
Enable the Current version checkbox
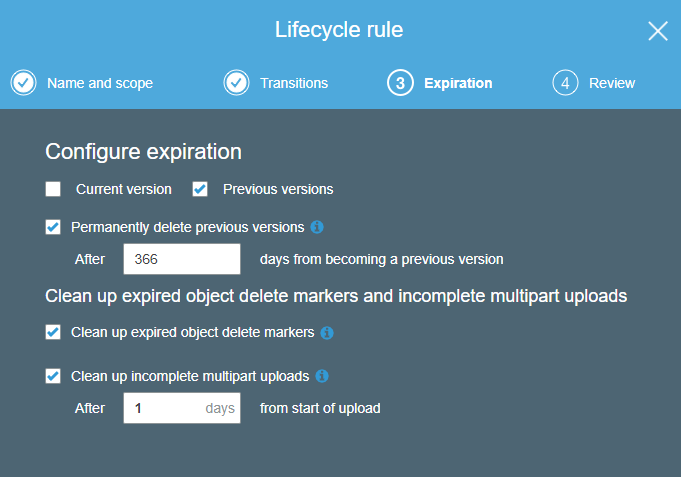pyautogui.click(x=53, y=189)
